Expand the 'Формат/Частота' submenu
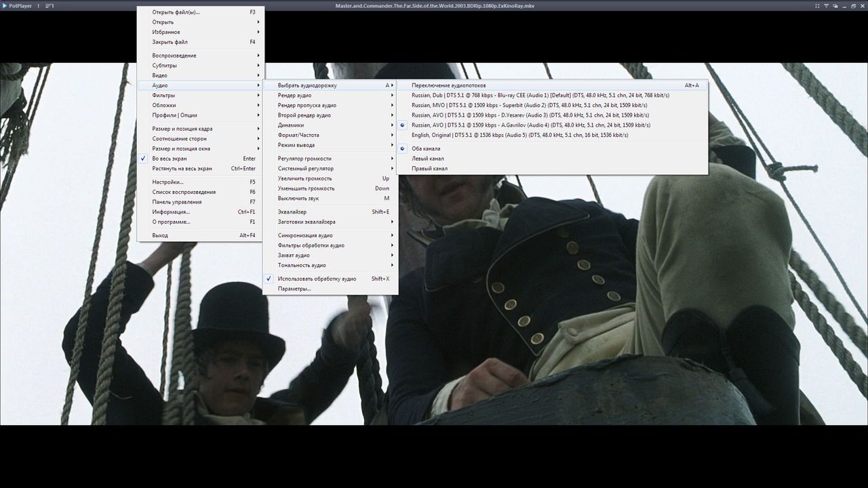 (330, 135)
